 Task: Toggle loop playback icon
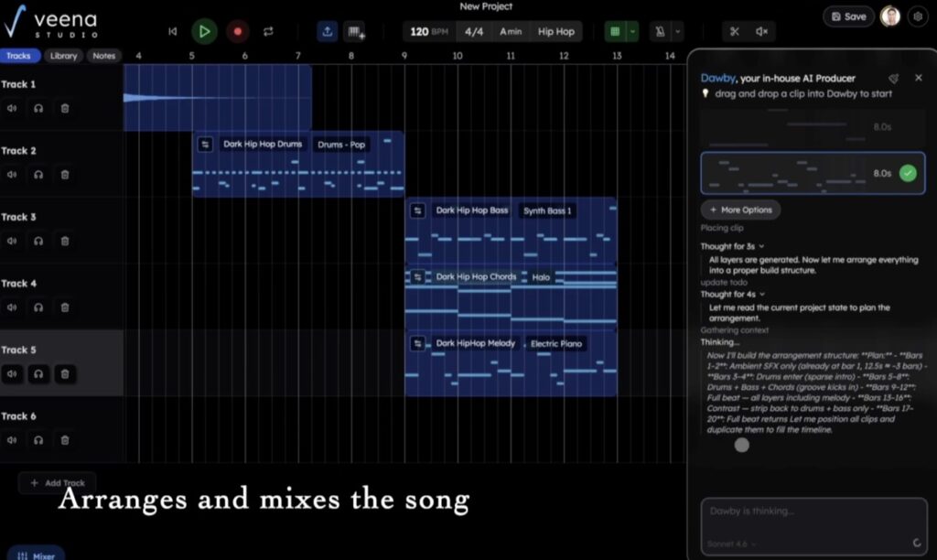click(268, 31)
